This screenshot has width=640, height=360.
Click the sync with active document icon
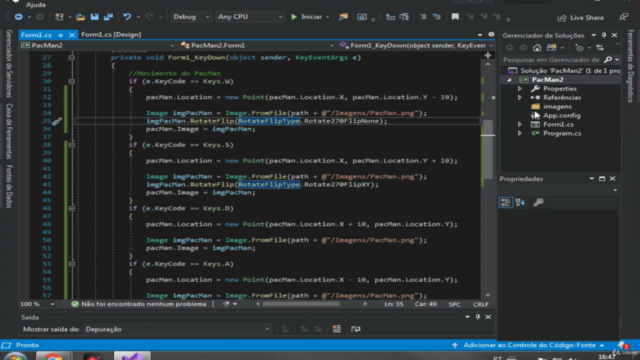tap(600, 48)
